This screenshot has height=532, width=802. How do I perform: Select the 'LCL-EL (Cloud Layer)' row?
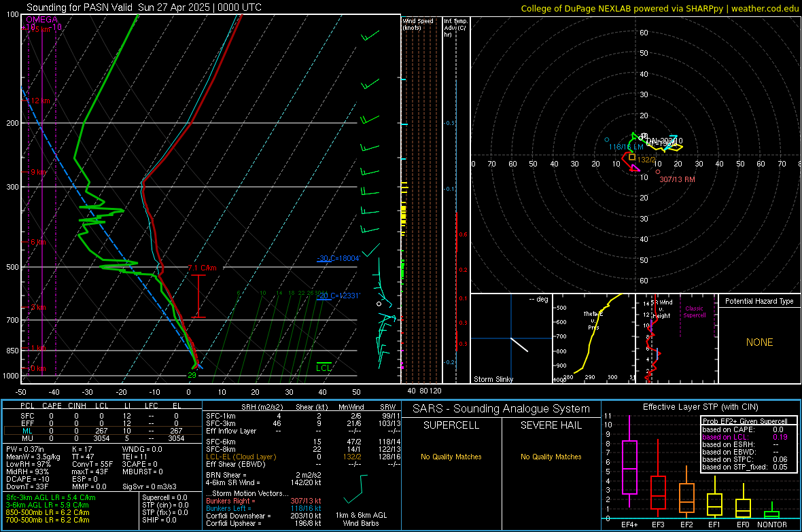(303, 457)
